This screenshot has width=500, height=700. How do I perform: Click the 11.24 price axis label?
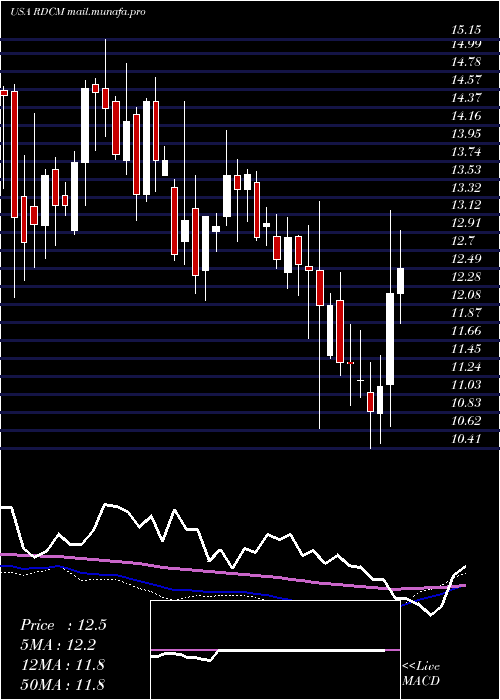coord(466,366)
